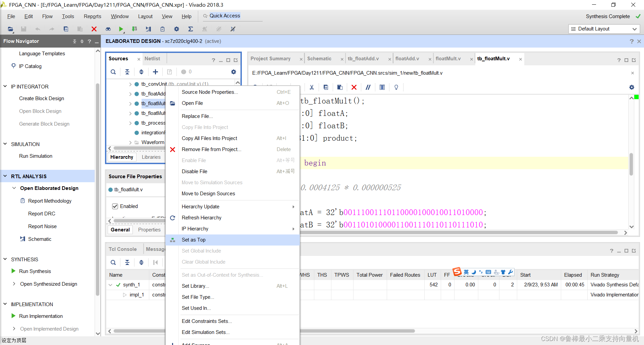644x345 pixels.
Task: Search in the Design Runs panel
Action: coord(113,263)
